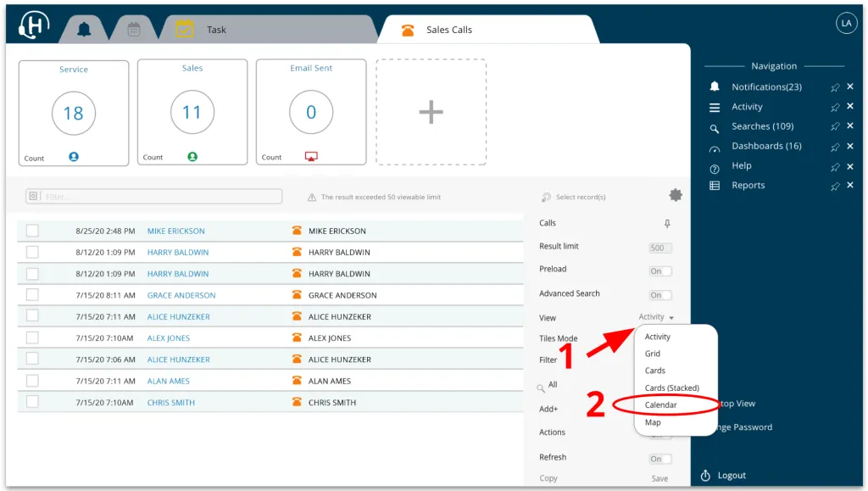
Task: Check the Chris Smith row checkbox
Action: (33, 401)
